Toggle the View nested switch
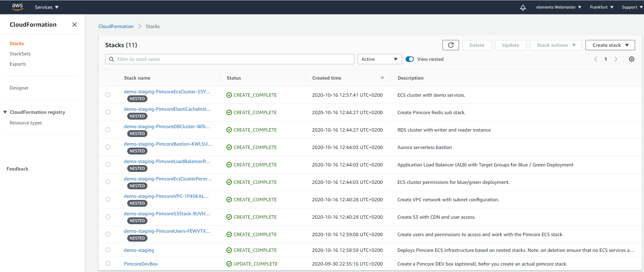Screen dimensions: 644x272 (410, 59)
